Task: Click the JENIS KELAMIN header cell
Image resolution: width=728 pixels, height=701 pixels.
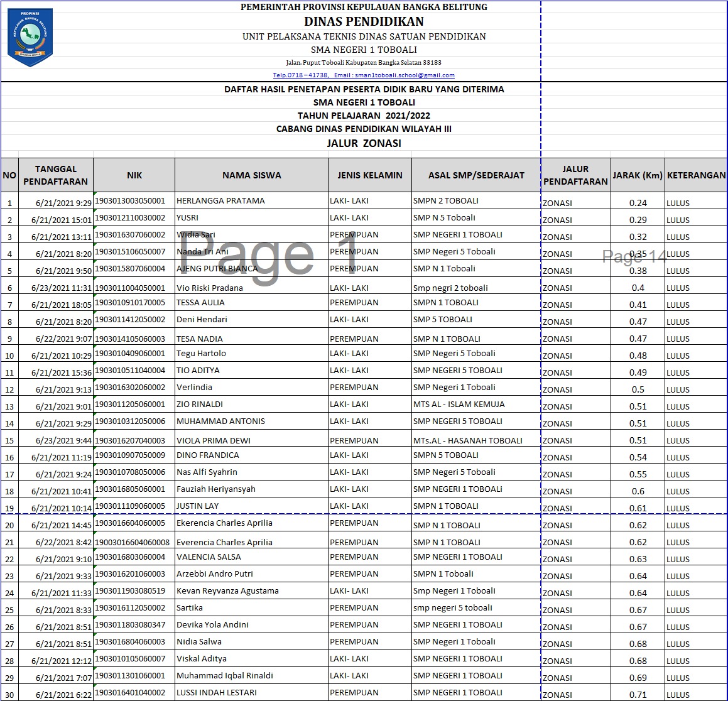Action: [369, 175]
